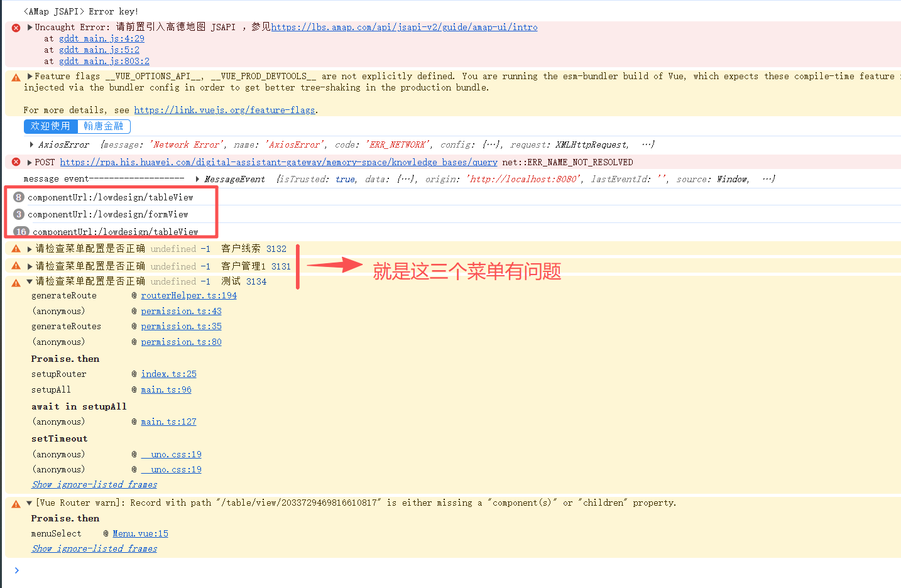The height and width of the screenshot is (588, 901).
Task: Click the repeat count badge 8 beside tableView
Action: coord(19,197)
